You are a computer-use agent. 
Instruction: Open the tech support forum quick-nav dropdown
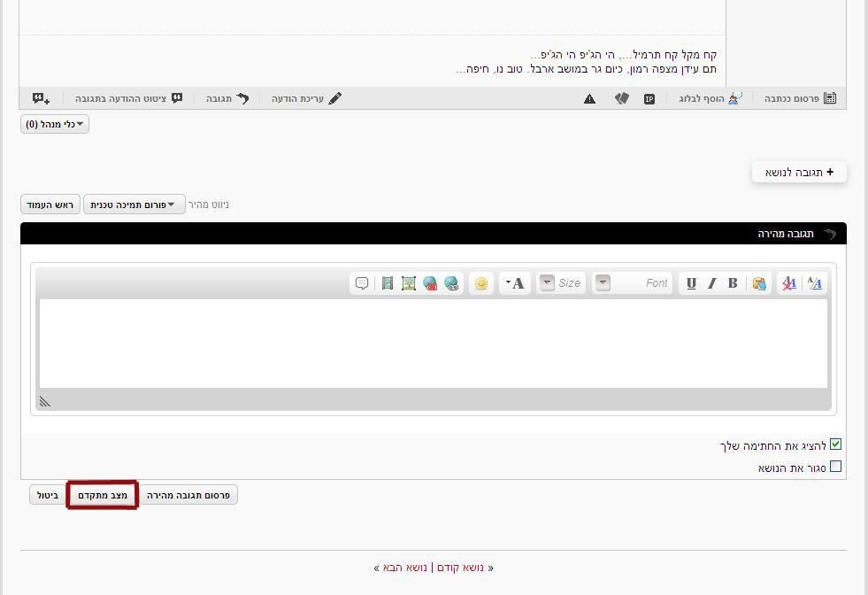pyautogui.click(x=134, y=205)
